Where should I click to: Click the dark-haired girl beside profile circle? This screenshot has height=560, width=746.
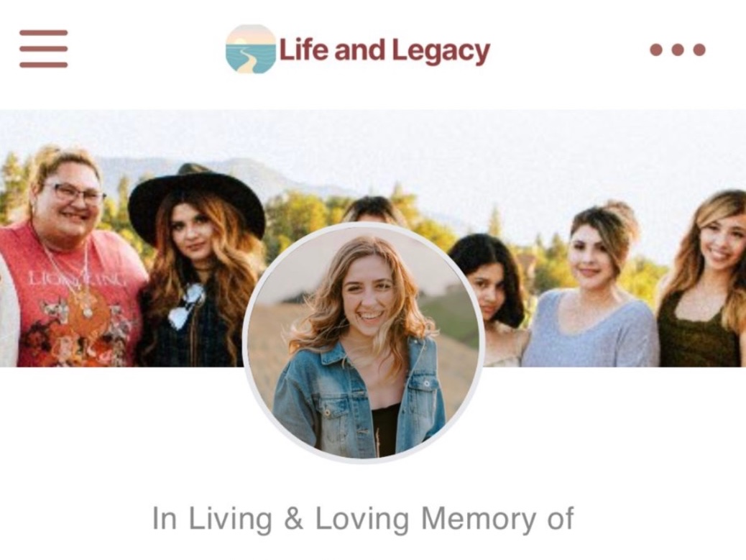[492, 285]
